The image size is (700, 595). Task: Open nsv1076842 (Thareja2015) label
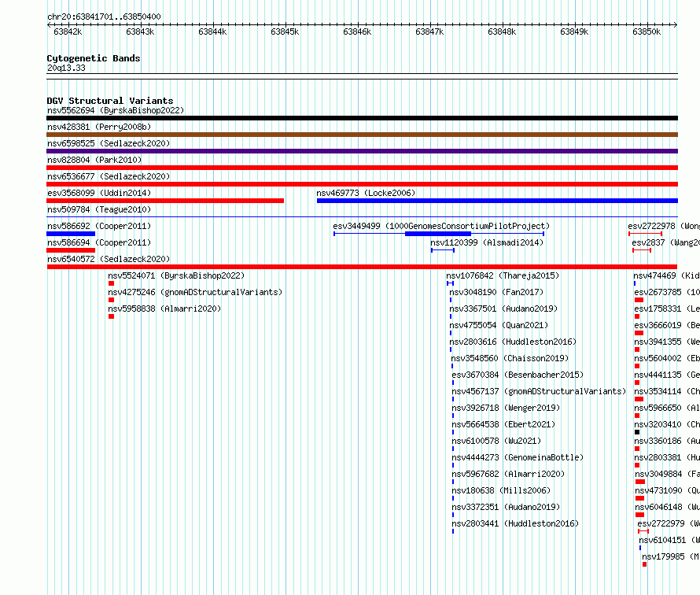click(503, 275)
